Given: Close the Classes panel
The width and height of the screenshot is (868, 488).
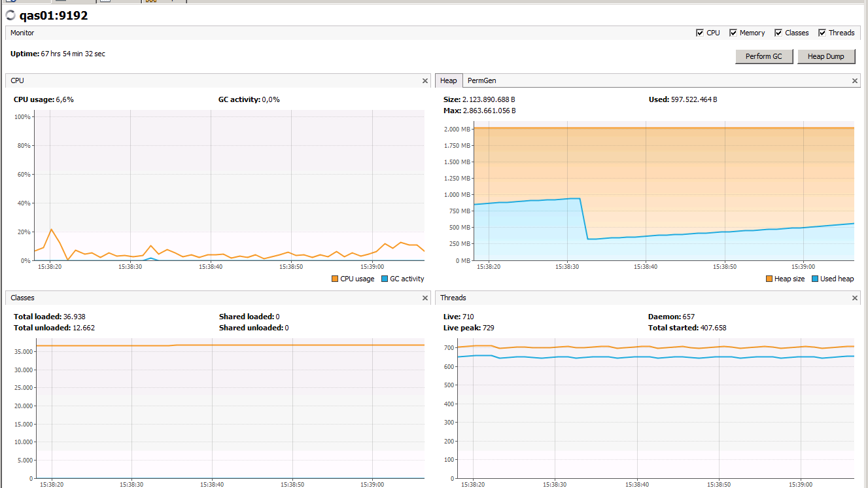Looking at the screenshot, I should [425, 297].
